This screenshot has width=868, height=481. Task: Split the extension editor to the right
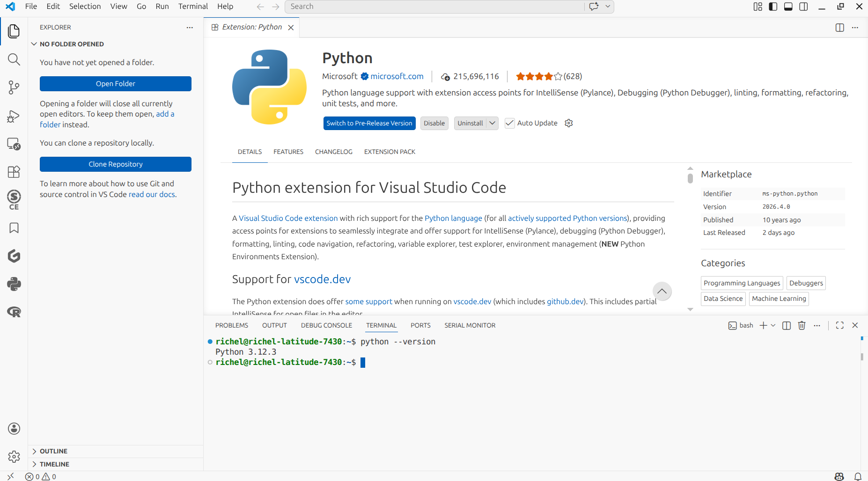tap(839, 28)
